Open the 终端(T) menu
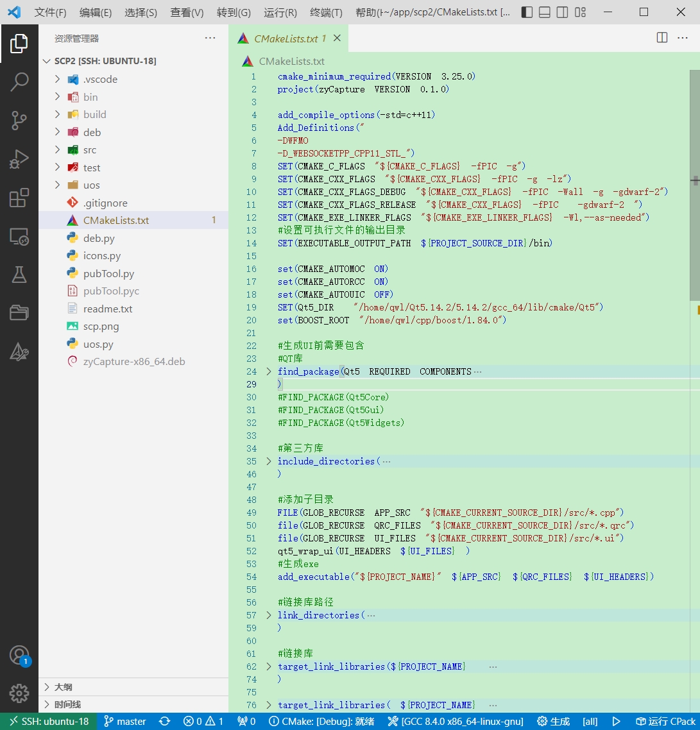This screenshot has width=700, height=730. [x=326, y=13]
